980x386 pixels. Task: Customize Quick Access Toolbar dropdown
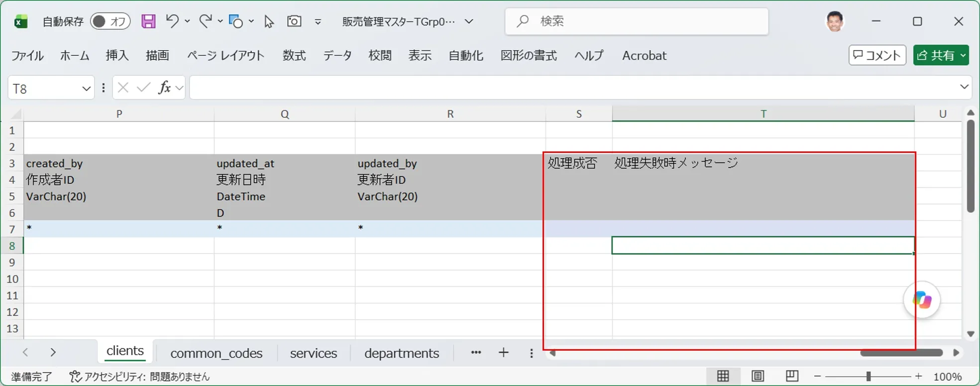[318, 22]
